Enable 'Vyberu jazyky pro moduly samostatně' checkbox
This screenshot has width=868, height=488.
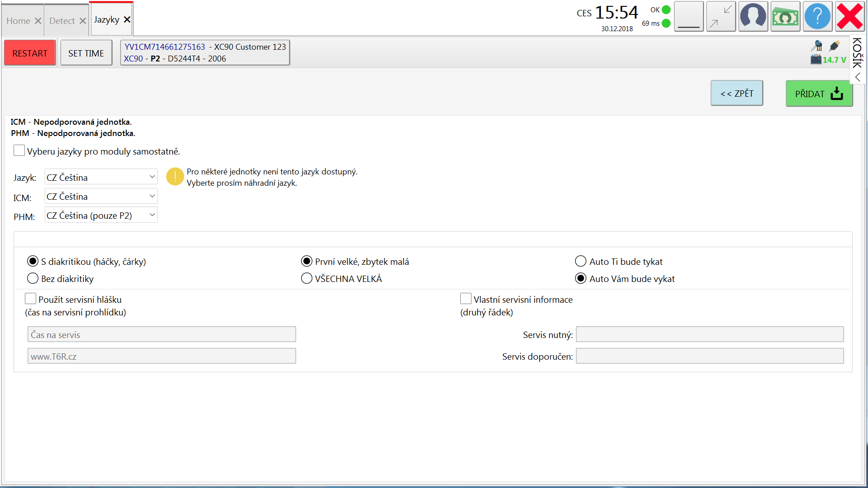coord(19,150)
